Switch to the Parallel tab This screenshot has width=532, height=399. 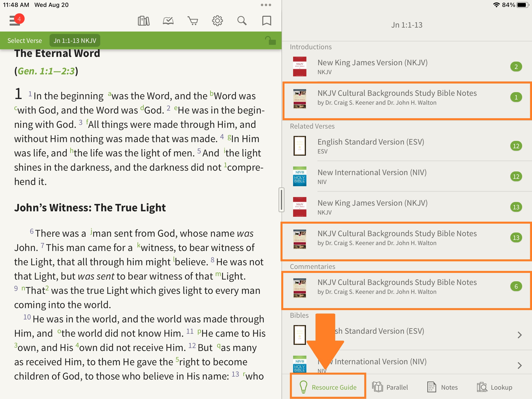(x=390, y=387)
